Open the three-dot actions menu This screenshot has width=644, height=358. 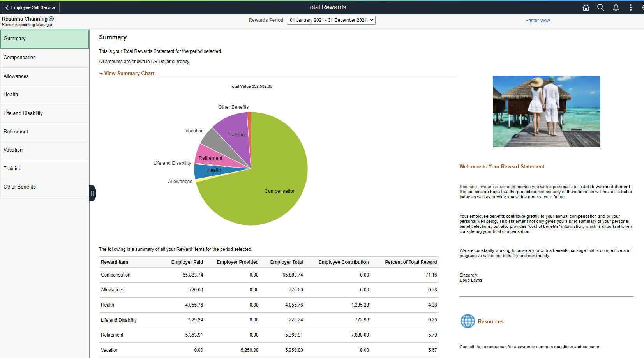[x=630, y=7]
